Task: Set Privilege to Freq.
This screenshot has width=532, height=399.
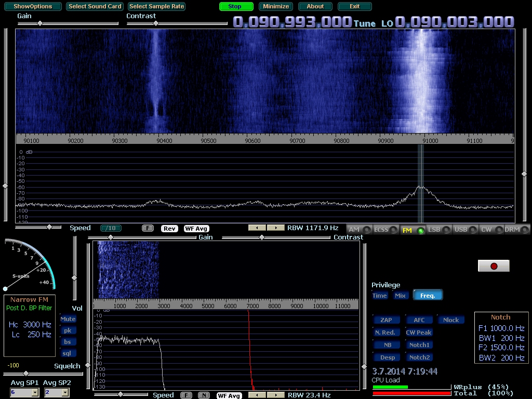Action: click(x=428, y=295)
